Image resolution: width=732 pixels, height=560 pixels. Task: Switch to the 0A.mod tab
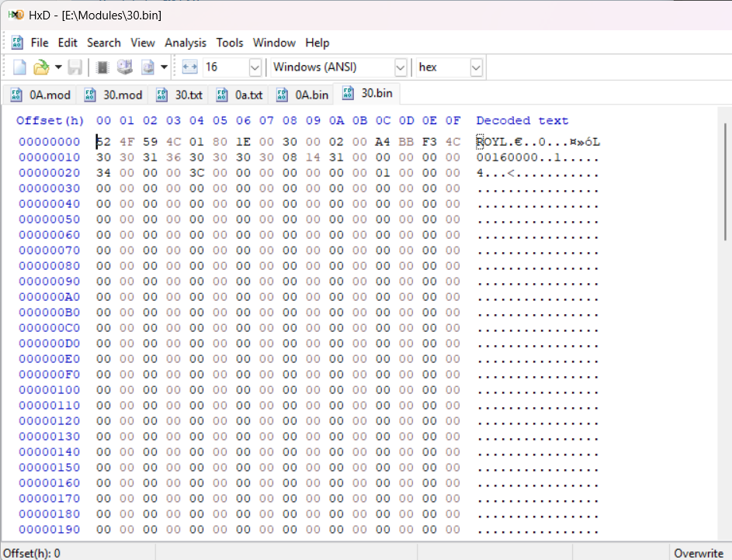41,95
